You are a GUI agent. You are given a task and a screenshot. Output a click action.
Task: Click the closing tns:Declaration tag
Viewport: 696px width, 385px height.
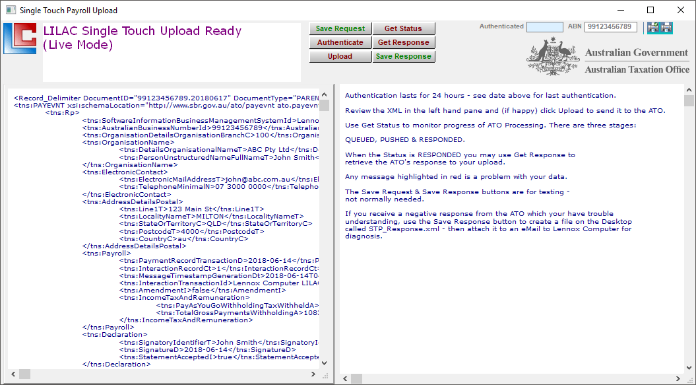(116, 365)
